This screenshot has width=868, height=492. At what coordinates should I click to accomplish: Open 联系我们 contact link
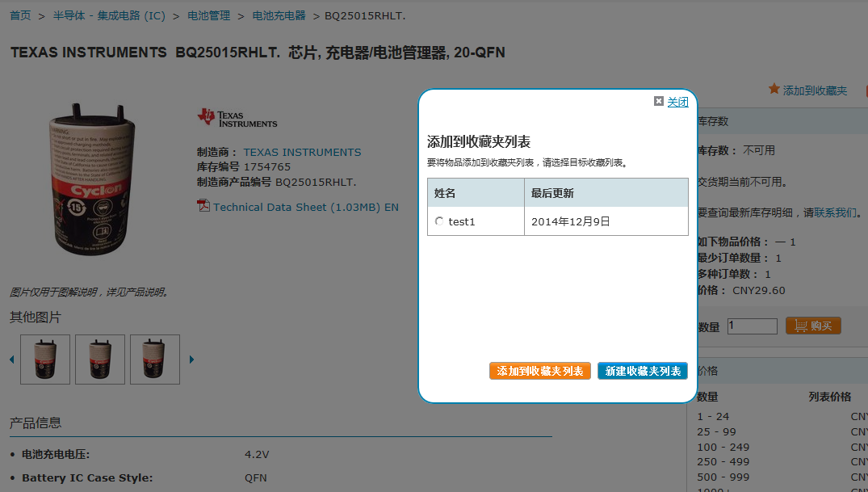click(836, 212)
